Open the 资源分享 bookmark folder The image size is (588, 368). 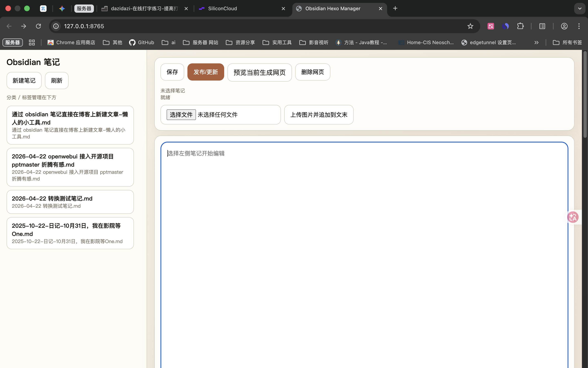[x=241, y=42]
